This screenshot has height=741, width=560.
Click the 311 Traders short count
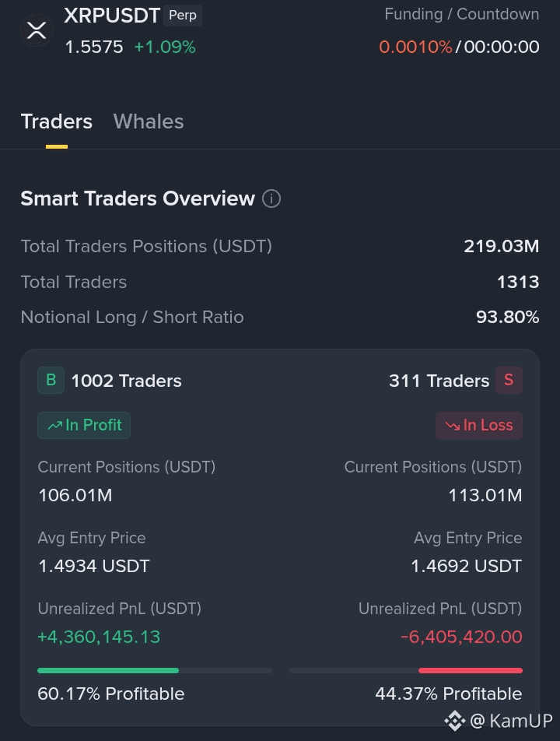click(439, 381)
